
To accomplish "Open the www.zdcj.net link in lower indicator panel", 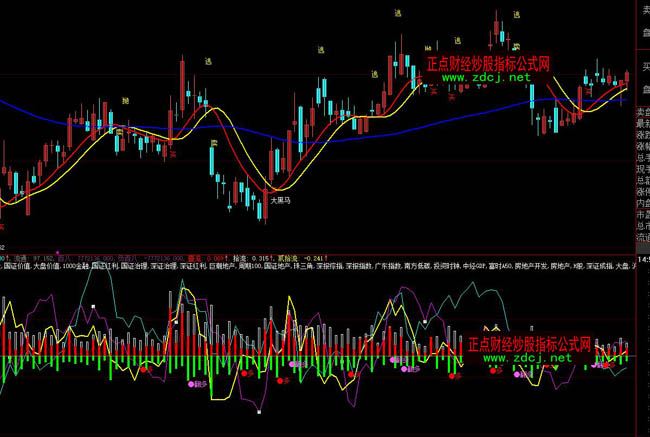I will point(529,357).
